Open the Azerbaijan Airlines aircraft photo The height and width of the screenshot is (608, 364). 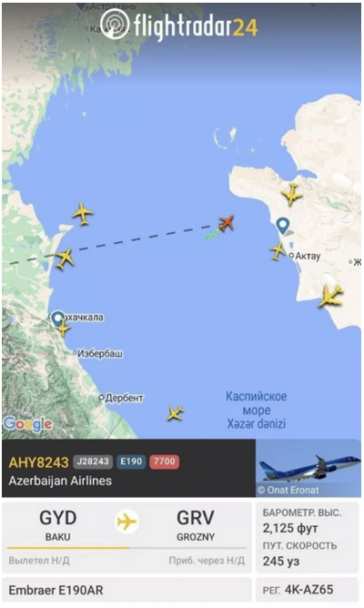[308, 468]
